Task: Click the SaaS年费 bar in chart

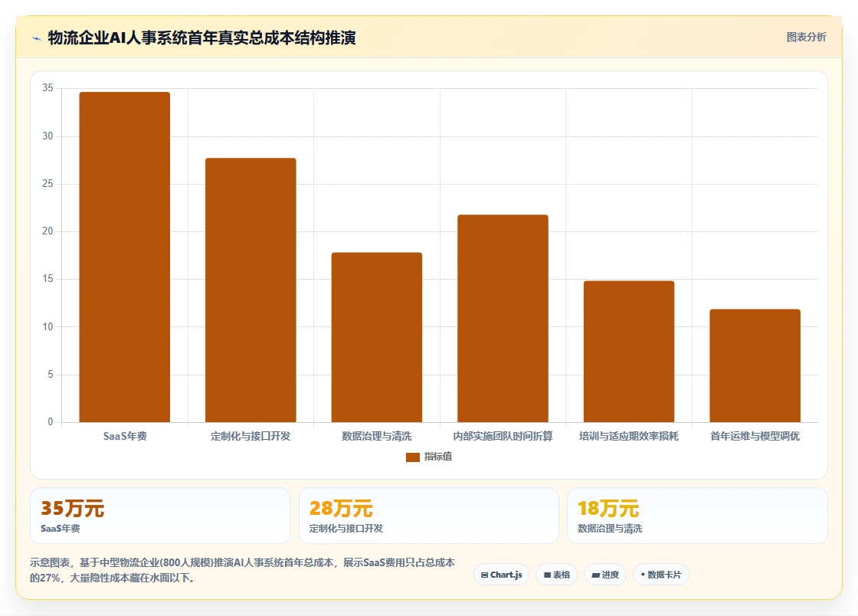Action: (x=125, y=257)
